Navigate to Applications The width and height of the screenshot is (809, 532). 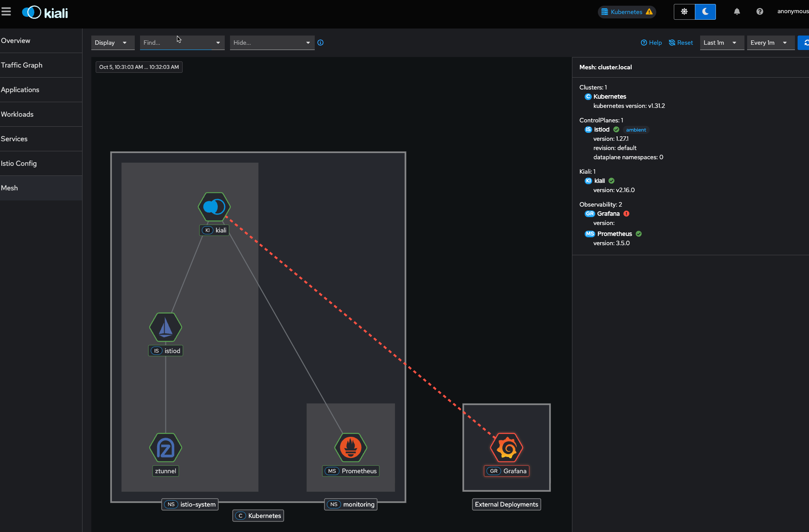[41, 90]
